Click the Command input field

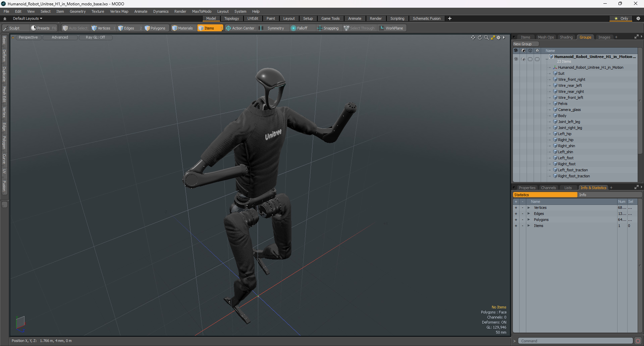(x=575, y=341)
